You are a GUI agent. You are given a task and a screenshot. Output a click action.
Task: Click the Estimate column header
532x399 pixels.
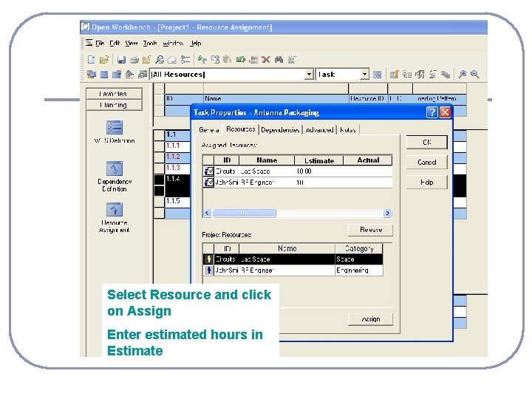[x=318, y=160]
